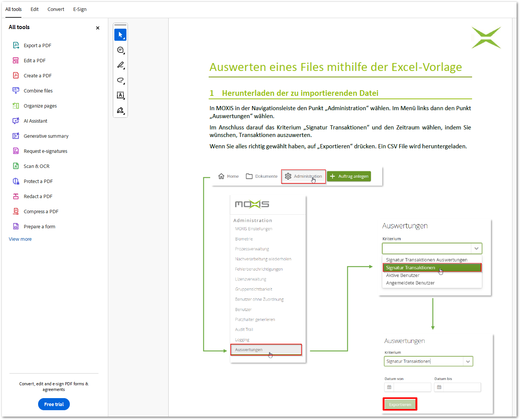Click the Scan & OCR option
520x420 pixels.
pos(36,166)
